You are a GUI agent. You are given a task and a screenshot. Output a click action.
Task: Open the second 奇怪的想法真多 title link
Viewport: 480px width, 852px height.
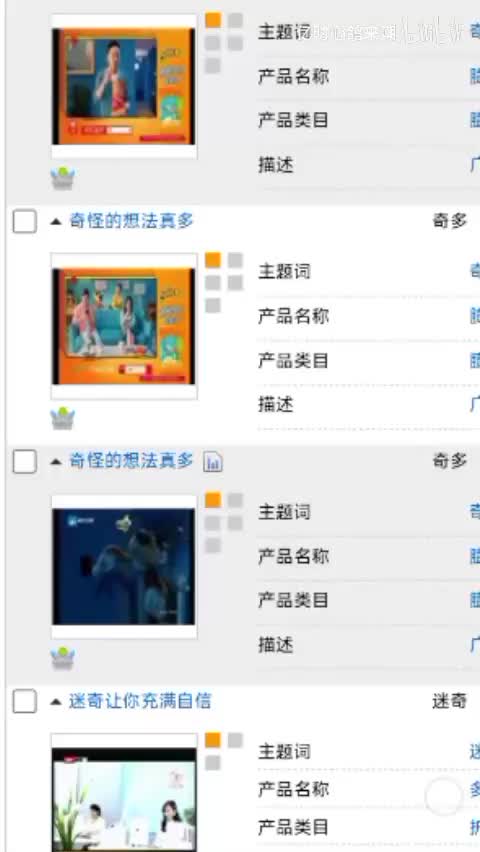tap(131, 461)
